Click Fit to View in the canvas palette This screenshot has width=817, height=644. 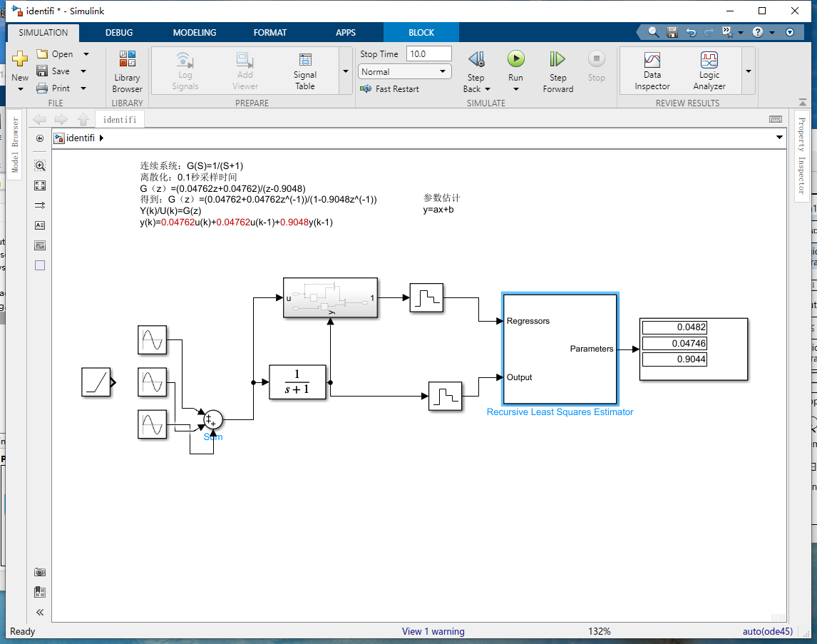pyautogui.click(x=40, y=185)
